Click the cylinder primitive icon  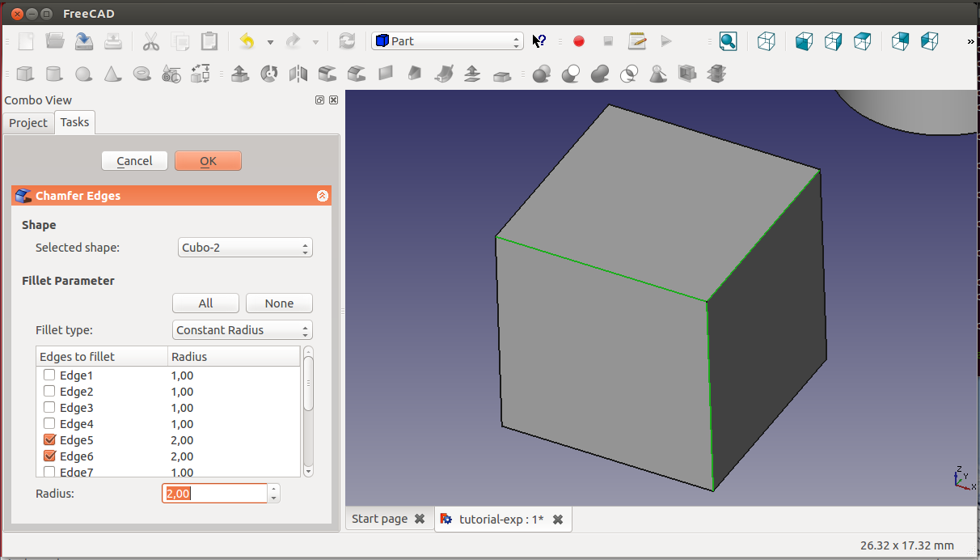[54, 74]
